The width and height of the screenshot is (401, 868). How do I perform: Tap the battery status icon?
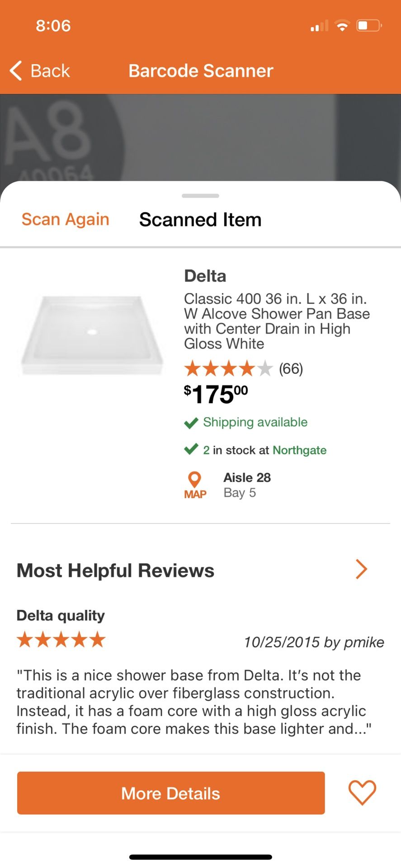369,26
